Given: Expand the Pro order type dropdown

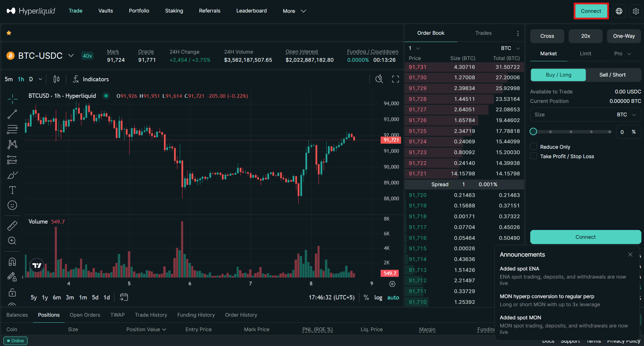Looking at the screenshot, I should [x=621, y=53].
